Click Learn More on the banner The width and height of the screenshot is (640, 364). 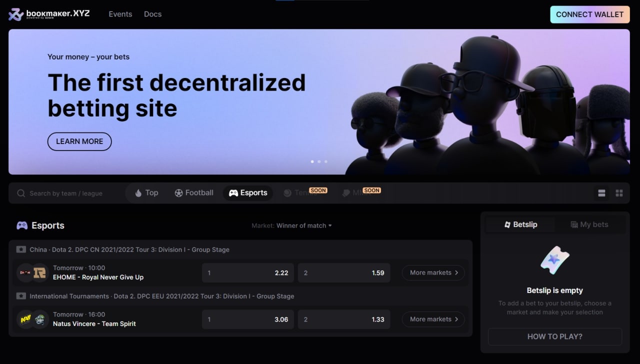coord(79,141)
